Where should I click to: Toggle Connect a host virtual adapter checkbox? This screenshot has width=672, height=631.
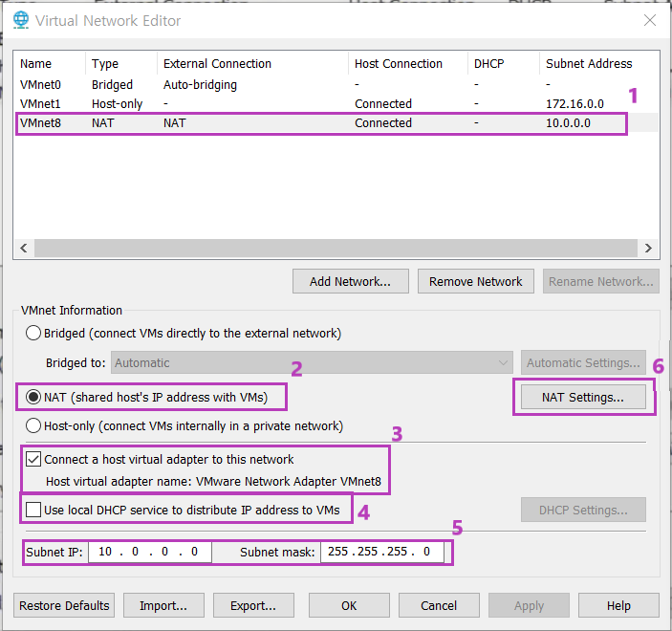tap(33, 459)
